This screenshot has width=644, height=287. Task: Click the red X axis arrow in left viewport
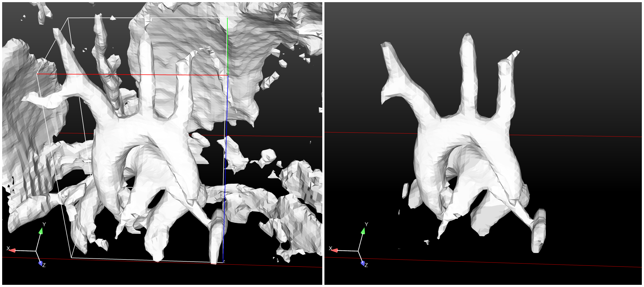point(12,250)
